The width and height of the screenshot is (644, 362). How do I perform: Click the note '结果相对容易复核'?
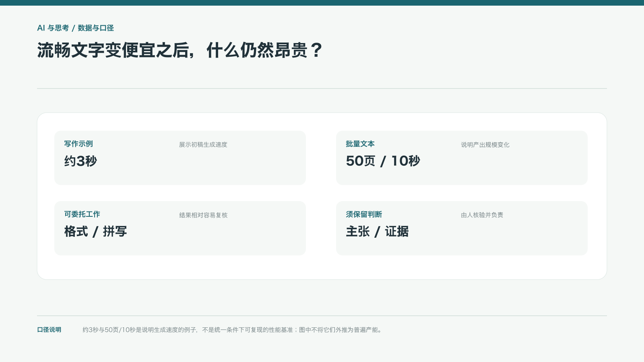[203, 215]
